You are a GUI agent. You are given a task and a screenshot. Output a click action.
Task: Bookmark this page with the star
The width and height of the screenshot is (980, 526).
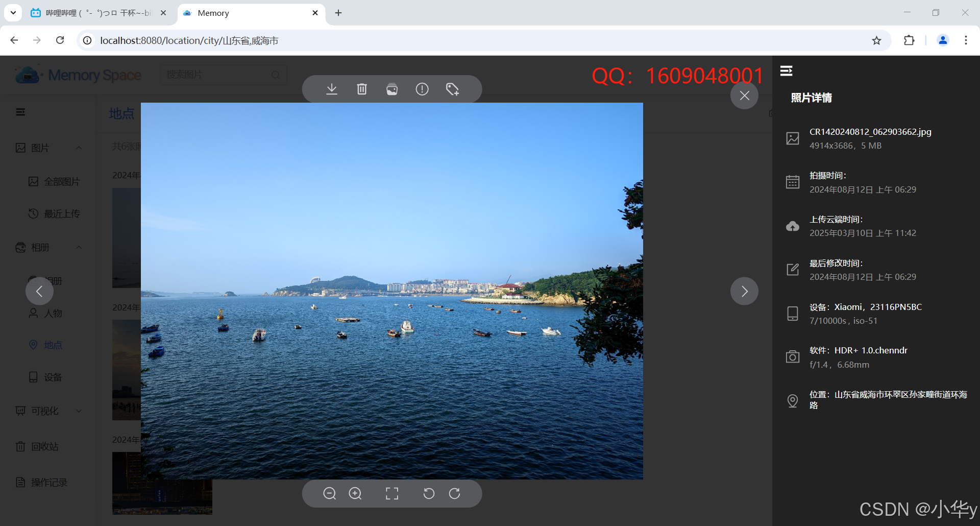tap(876, 40)
